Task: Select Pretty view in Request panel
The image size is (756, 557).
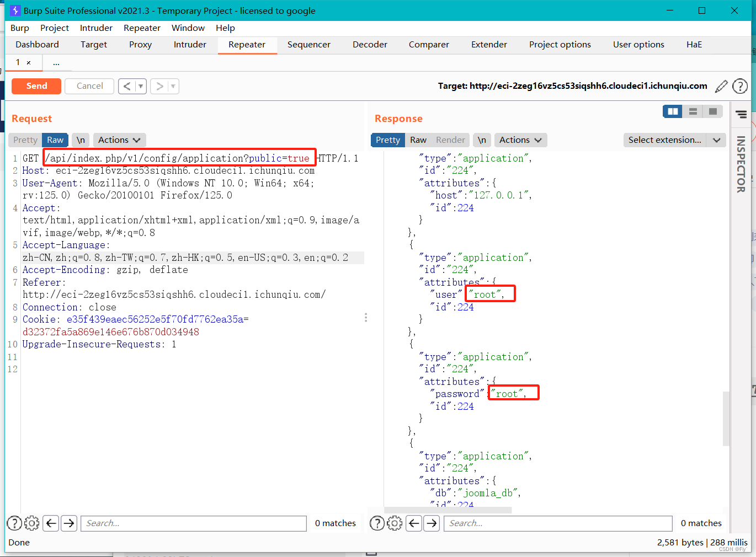Action: pyautogui.click(x=25, y=140)
